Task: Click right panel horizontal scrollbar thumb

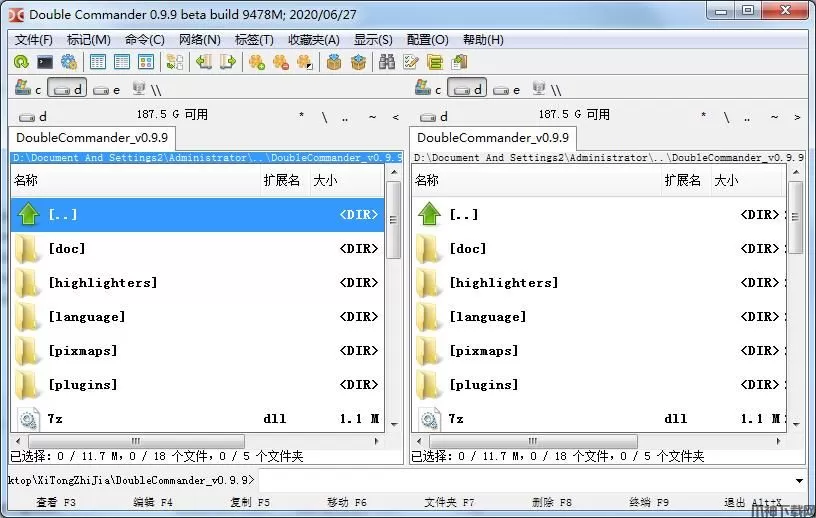Action: click(532, 441)
